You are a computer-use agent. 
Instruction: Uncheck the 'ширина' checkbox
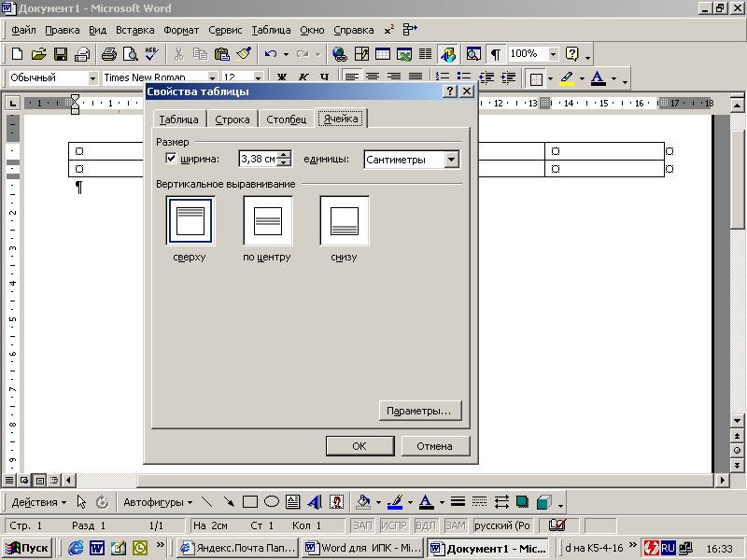(x=171, y=158)
